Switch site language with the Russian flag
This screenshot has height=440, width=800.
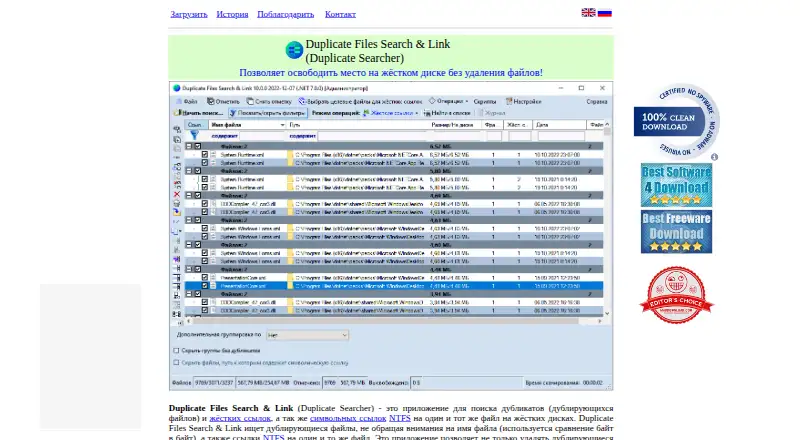tap(605, 13)
